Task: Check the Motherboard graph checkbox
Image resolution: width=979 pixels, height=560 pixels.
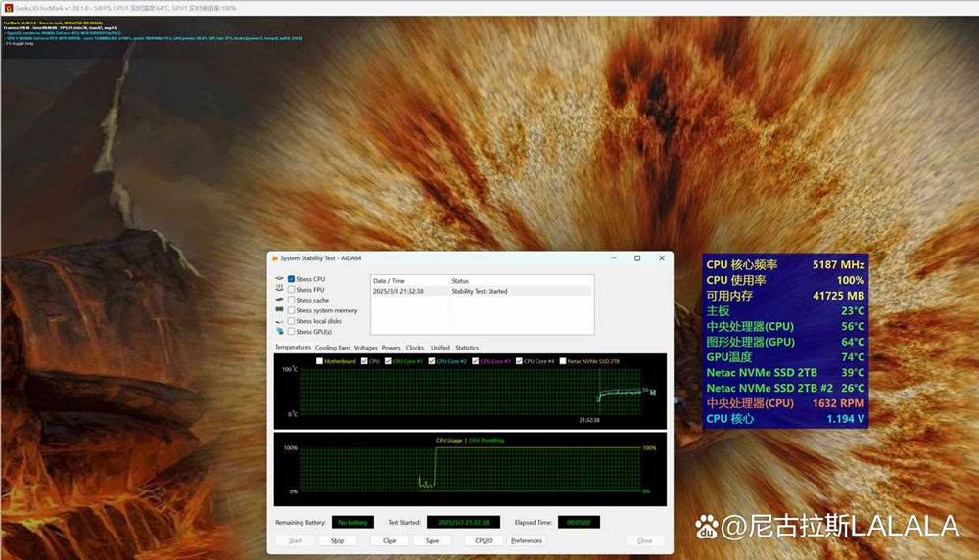Action: (319, 361)
